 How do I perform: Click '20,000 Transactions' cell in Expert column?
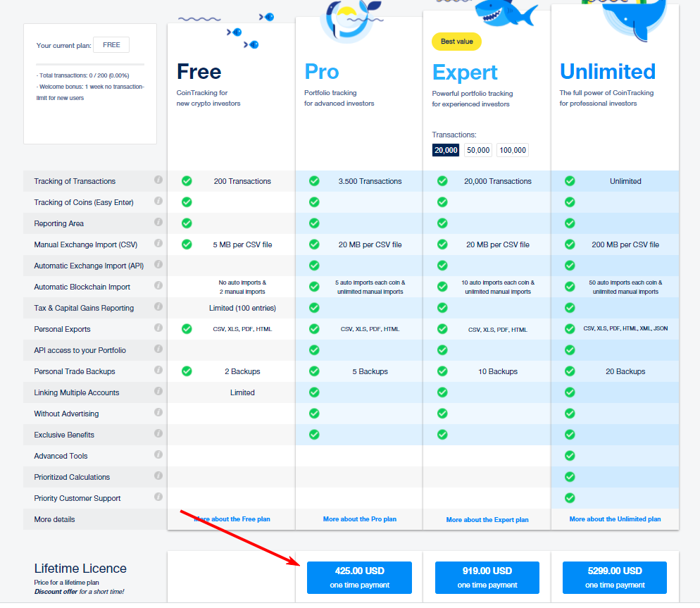tap(498, 181)
